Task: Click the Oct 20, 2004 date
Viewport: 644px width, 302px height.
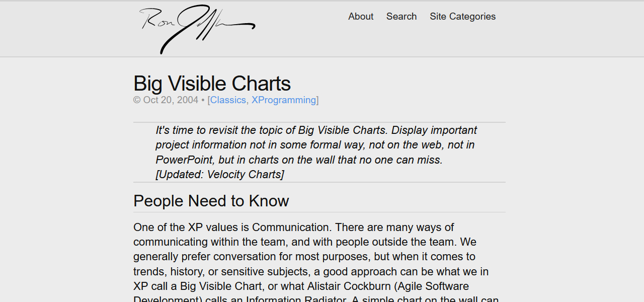Action: 171,100
